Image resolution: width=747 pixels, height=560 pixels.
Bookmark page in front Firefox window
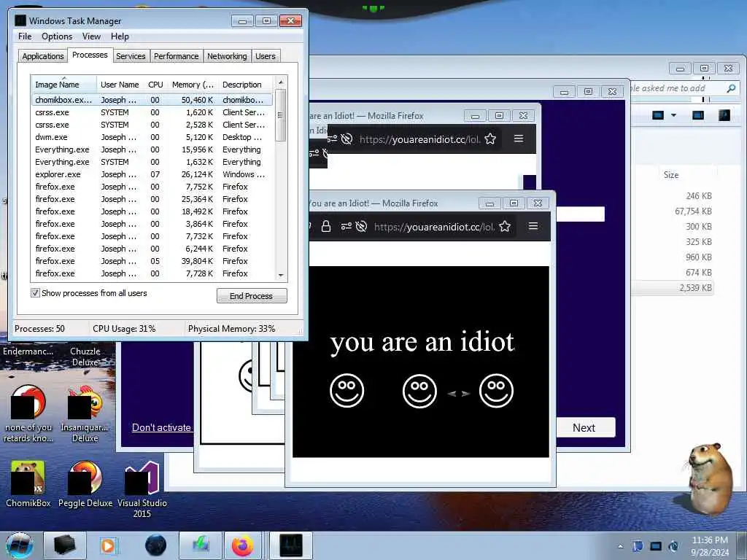click(x=505, y=227)
